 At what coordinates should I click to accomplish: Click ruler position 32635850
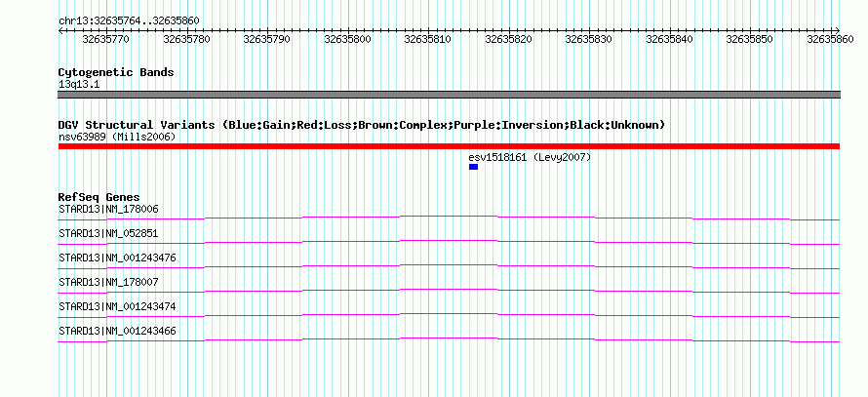pos(750,39)
